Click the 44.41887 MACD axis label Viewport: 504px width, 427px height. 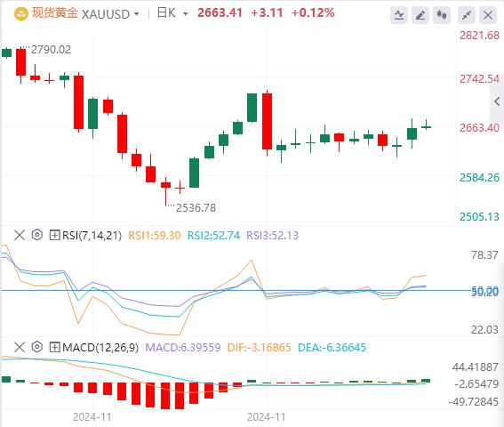coord(475,367)
